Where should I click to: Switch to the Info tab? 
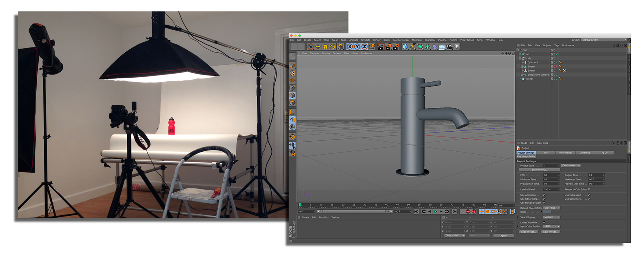coord(545,153)
